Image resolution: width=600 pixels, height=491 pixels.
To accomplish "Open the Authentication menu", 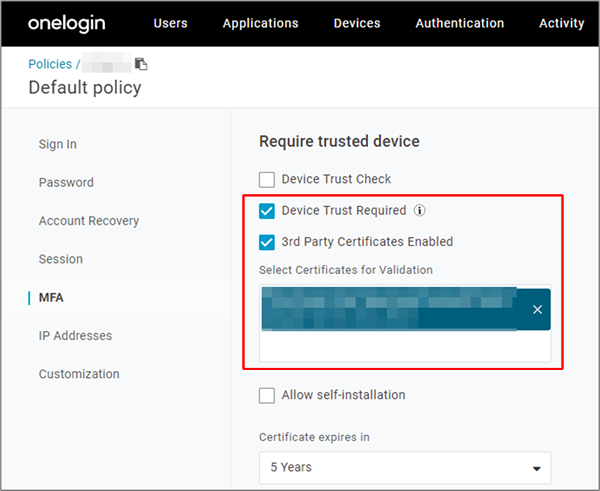I will 459,23.
